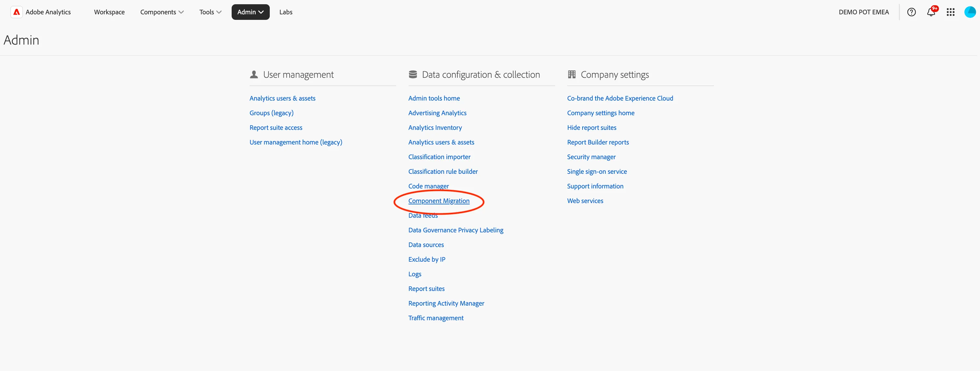Open the Single sign-on service link
This screenshot has width=980, height=371.
point(597,172)
